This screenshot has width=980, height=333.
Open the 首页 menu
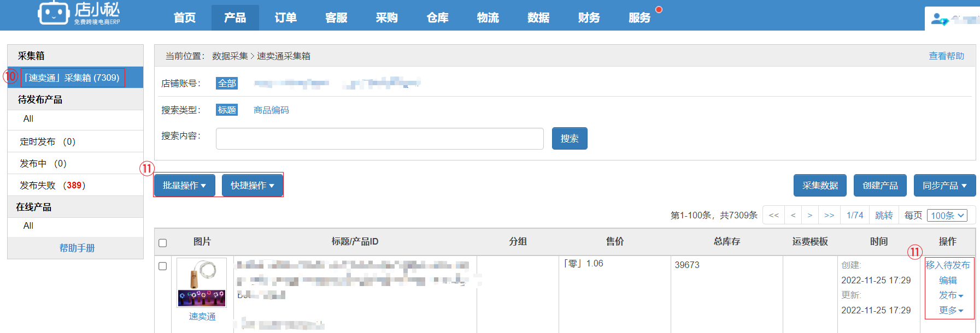185,17
